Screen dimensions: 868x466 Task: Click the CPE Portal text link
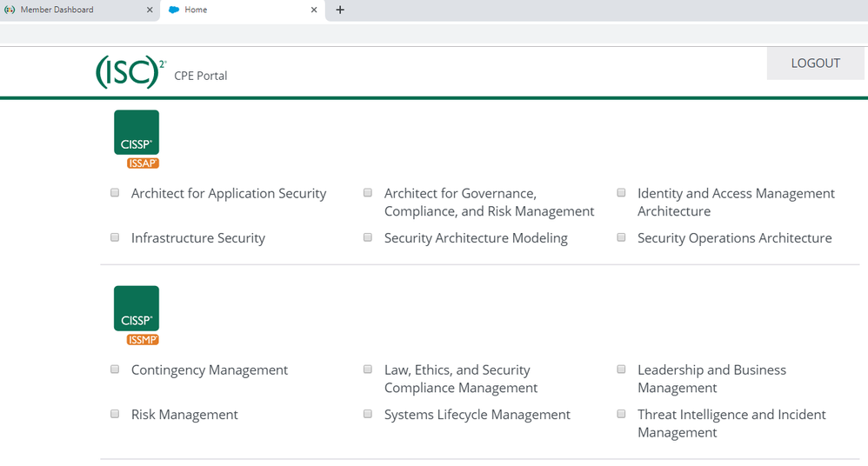(201, 76)
